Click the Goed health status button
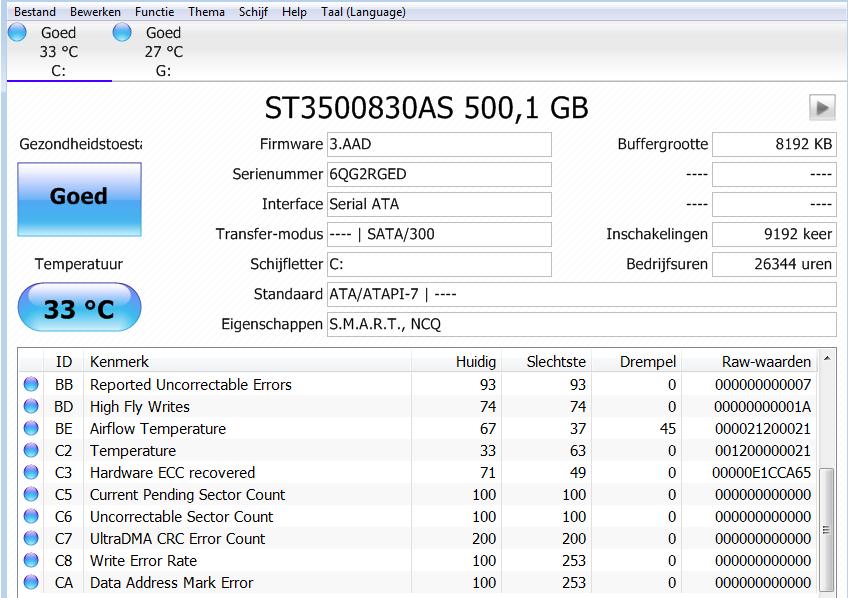This screenshot has height=598, width=848. pos(79,197)
